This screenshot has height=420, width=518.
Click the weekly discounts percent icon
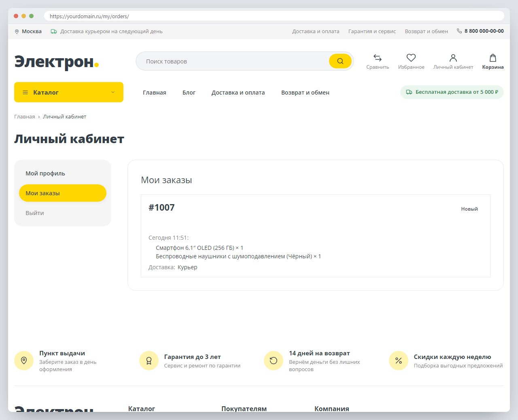pos(399,361)
